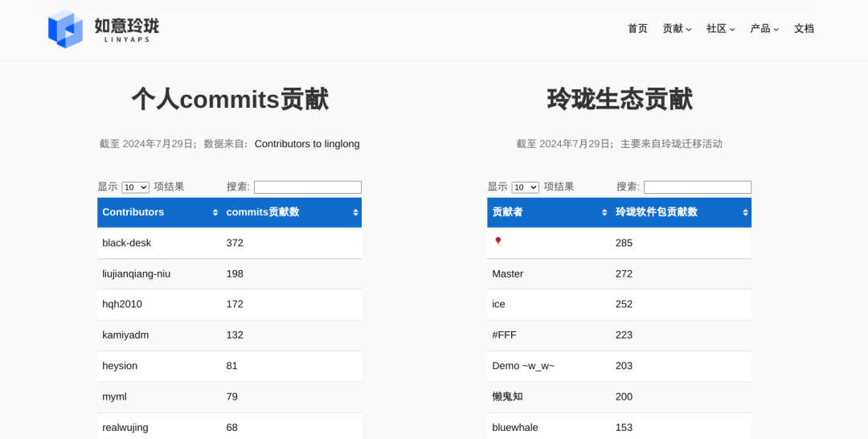Viewport: 868px width, 439px height.
Task: Sort by 玲珑软件包贡献数 column arrows
Action: coord(745,212)
